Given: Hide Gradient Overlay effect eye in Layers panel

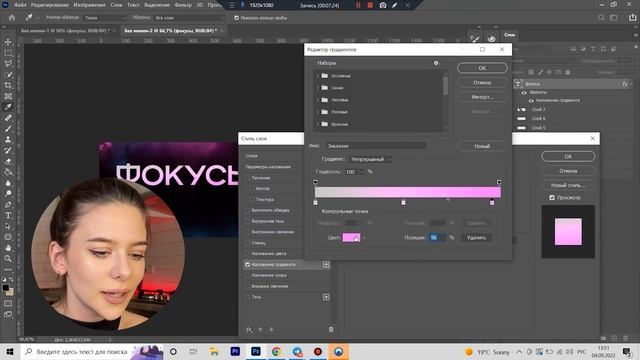Looking at the screenshot, I should point(531,100).
